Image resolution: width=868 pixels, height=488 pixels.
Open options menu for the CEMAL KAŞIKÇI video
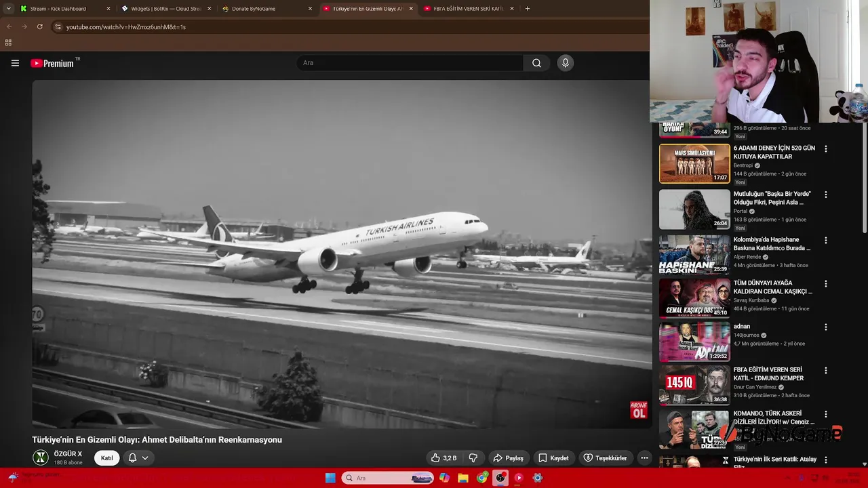pos(825,283)
